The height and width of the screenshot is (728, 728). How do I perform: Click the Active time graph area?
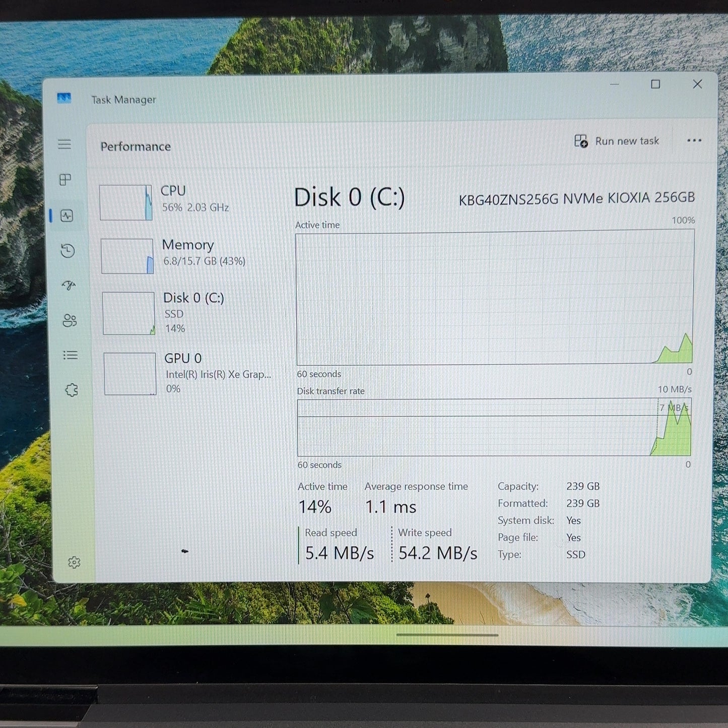click(495, 298)
